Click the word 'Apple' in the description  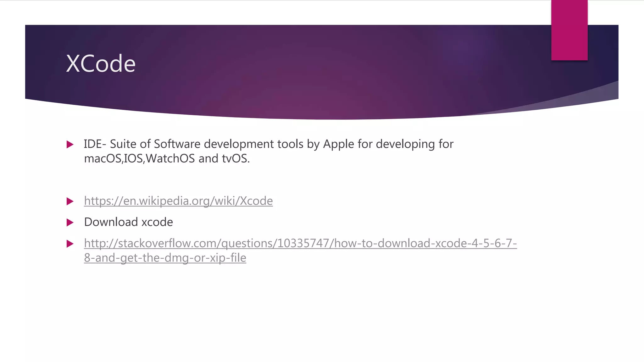339,144
